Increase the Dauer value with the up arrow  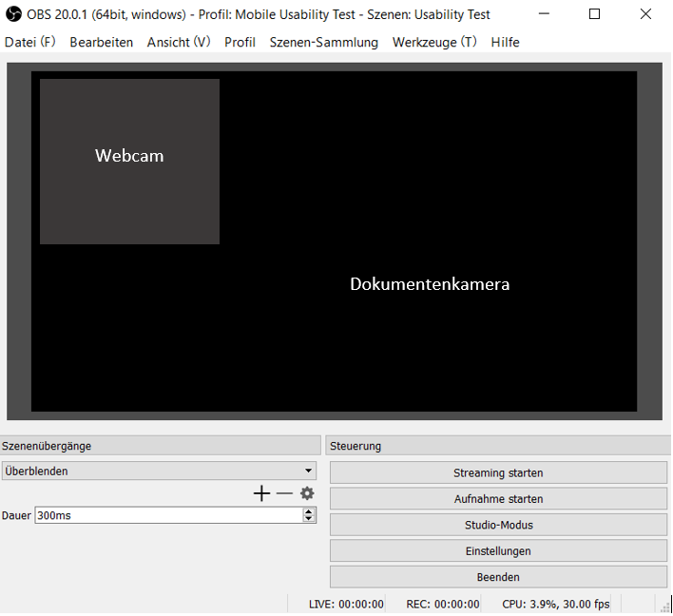(308, 511)
